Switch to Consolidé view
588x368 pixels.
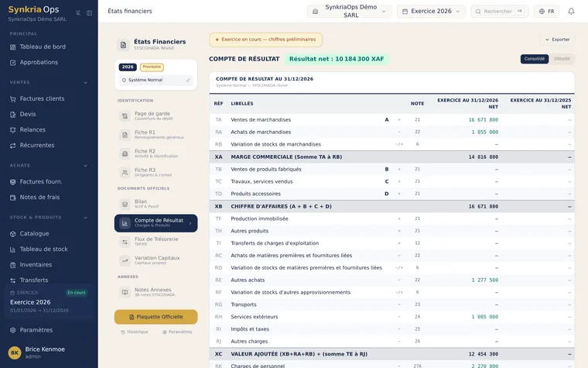[x=535, y=59]
